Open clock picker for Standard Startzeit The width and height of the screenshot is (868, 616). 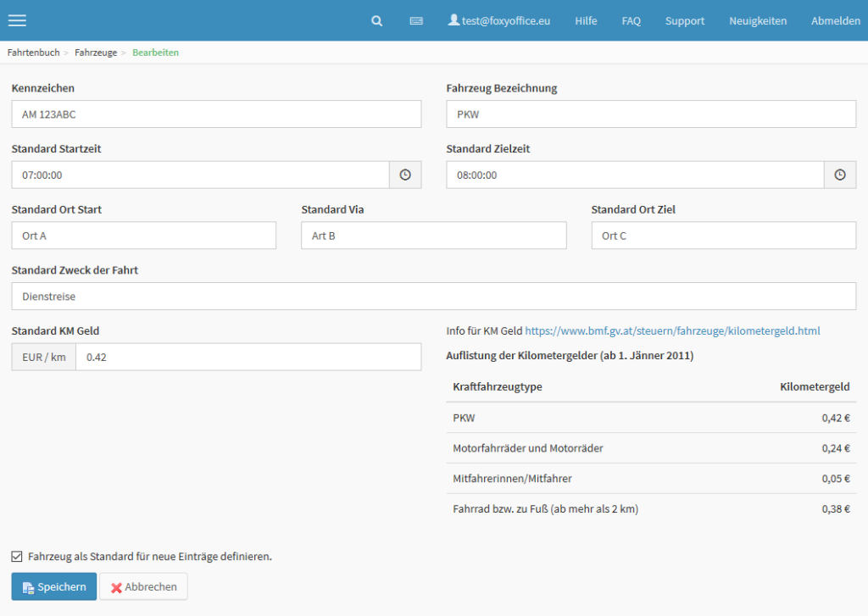[x=405, y=175]
